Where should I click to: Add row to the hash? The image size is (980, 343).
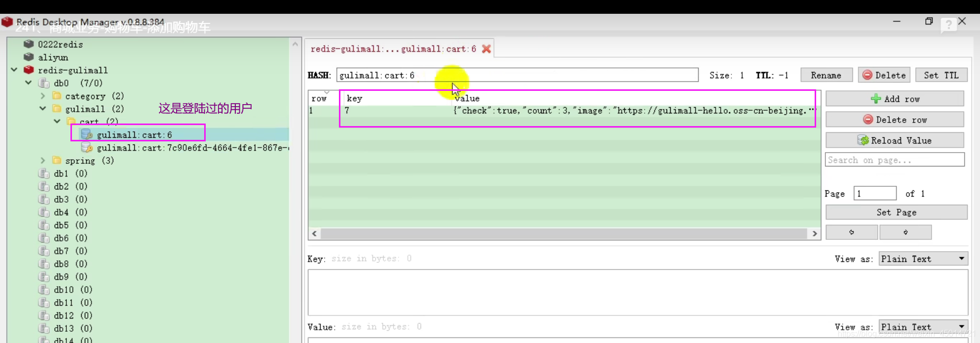pyautogui.click(x=895, y=99)
